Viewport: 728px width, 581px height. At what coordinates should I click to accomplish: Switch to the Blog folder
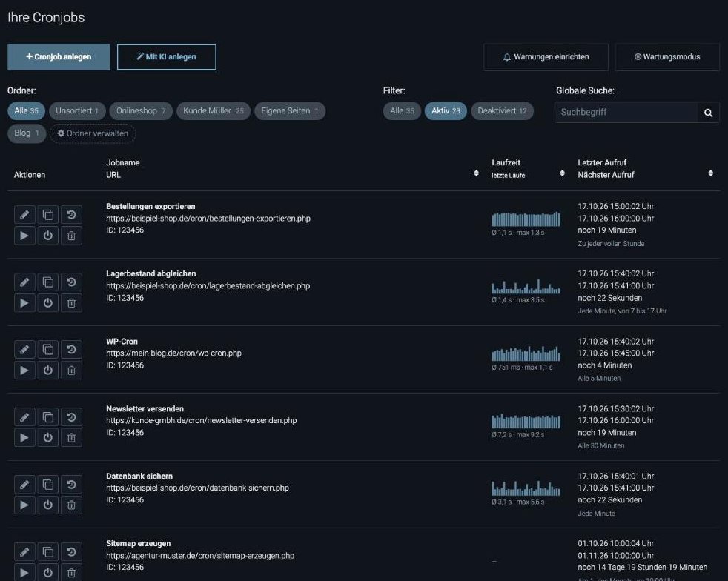click(27, 133)
